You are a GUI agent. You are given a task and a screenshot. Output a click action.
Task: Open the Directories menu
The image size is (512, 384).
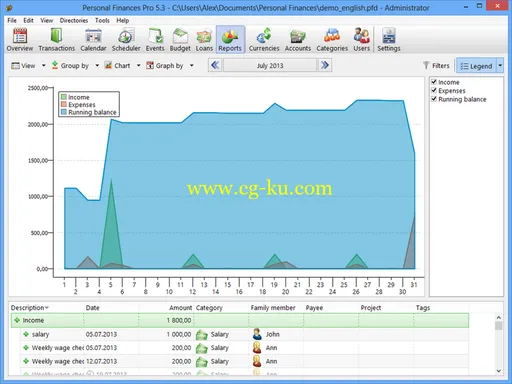point(74,20)
